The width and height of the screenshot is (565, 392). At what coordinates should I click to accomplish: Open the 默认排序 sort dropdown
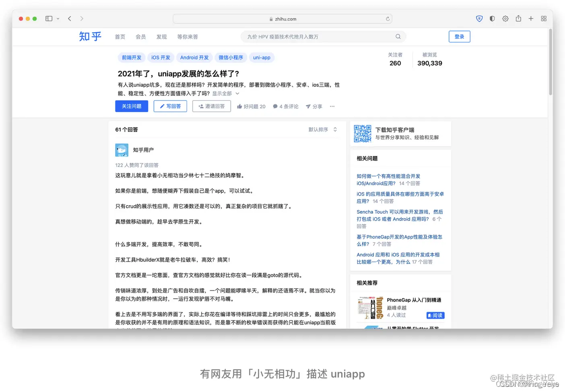(323, 130)
